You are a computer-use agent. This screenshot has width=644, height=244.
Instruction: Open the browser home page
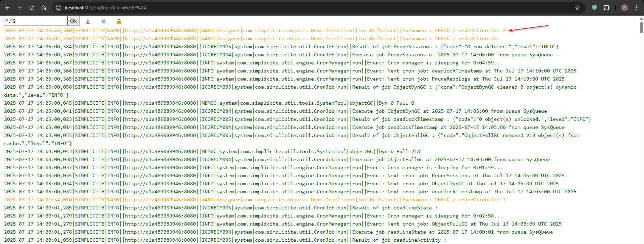tap(44, 8)
